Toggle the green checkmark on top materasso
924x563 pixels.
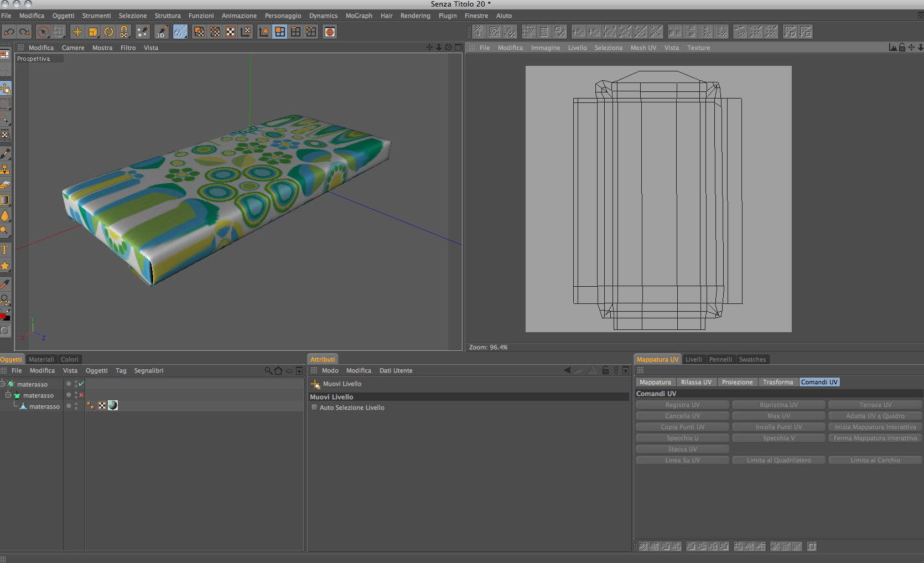point(81,384)
